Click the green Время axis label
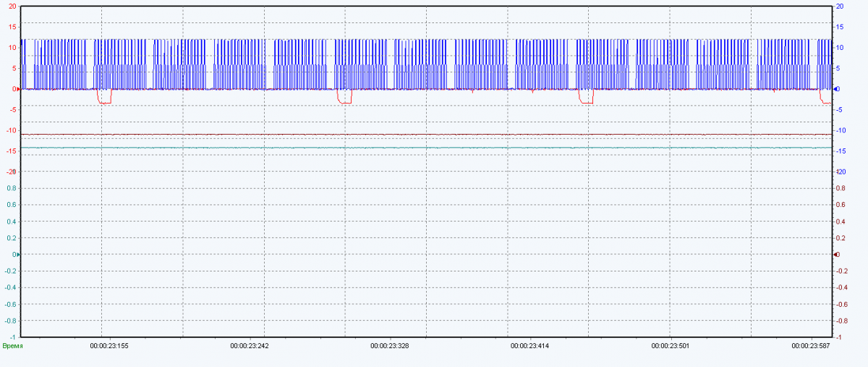Screen dimensions: 868x367 pyautogui.click(x=13, y=346)
